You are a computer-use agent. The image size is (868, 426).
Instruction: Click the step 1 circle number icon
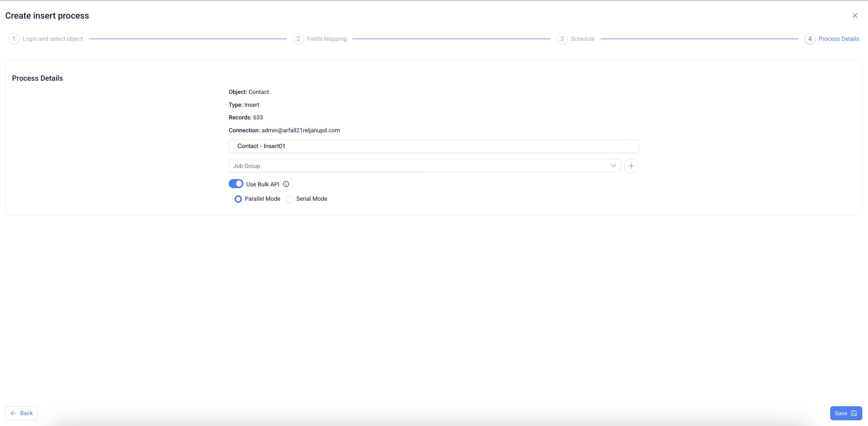[13, 39]
